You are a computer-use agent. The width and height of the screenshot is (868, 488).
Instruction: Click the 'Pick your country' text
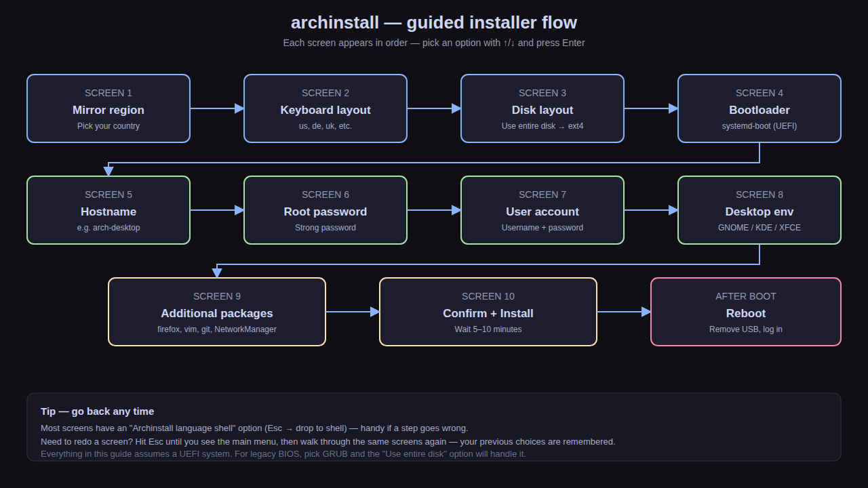tap(108, 126)
